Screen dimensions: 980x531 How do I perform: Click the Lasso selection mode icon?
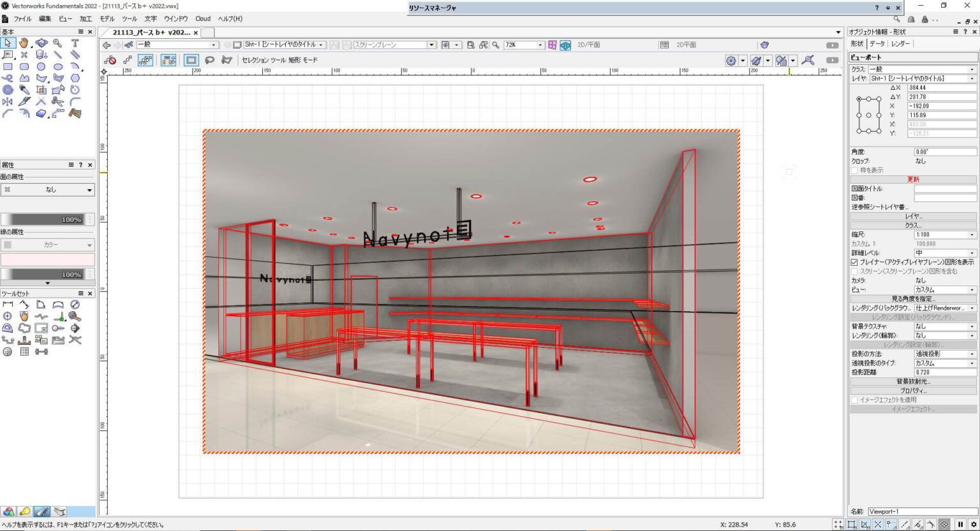tap(209, 60)
